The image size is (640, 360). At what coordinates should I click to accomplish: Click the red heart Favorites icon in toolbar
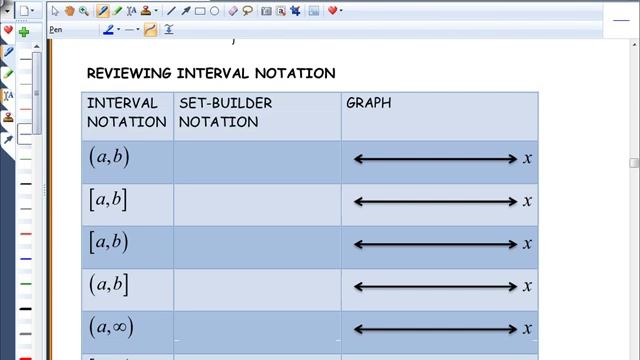point(332,11)
